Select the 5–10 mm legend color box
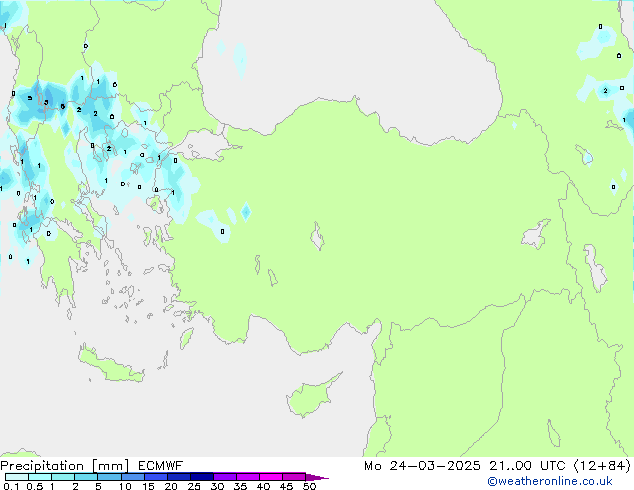634x490 pixels. [x=109, y=477]
